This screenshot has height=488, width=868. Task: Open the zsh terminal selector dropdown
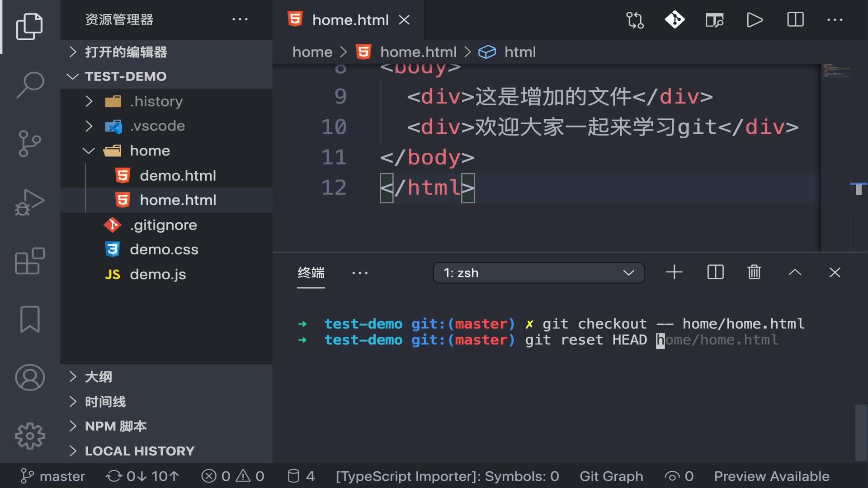(538, 273)
